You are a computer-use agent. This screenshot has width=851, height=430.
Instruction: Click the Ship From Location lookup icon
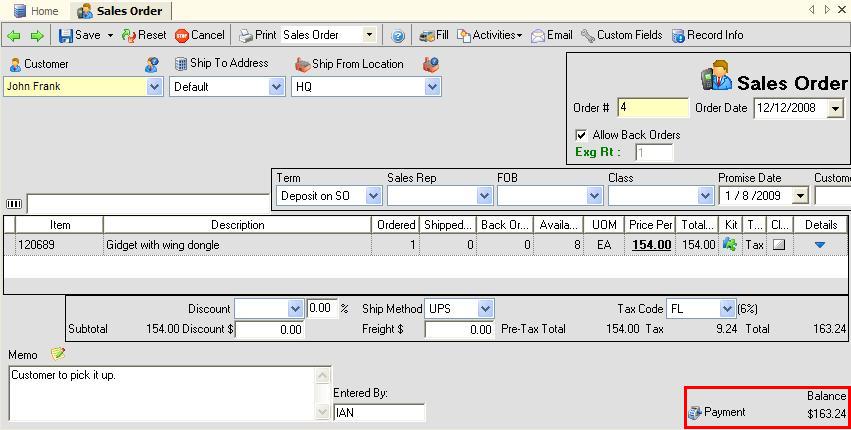click(x=431, y=64)
